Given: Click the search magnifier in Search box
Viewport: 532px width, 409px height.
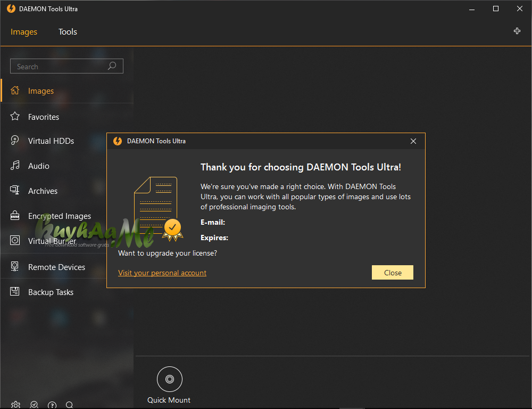Looking at the screenshot, I should click(112, 66).
